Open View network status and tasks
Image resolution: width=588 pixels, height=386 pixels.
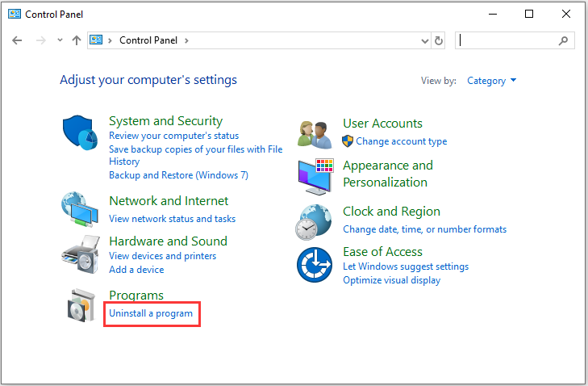[172, 219]
